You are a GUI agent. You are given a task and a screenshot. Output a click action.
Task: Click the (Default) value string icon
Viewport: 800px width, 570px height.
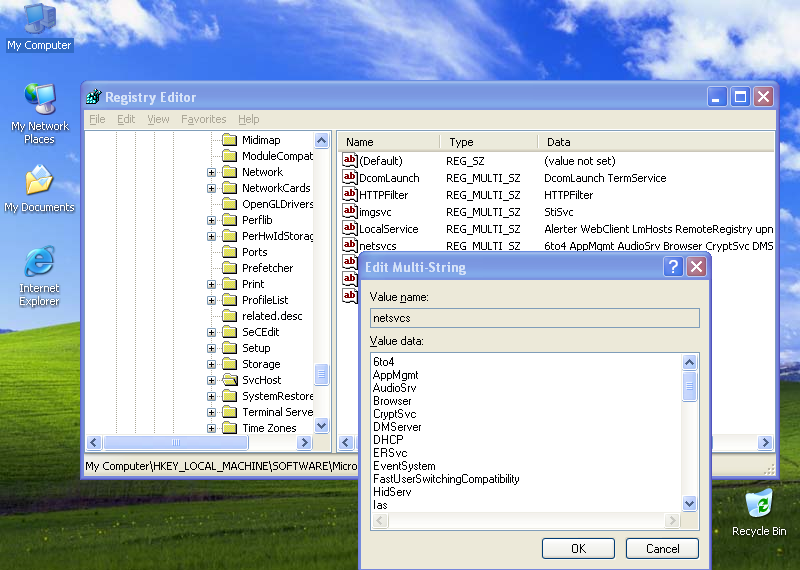pos(349,160)
